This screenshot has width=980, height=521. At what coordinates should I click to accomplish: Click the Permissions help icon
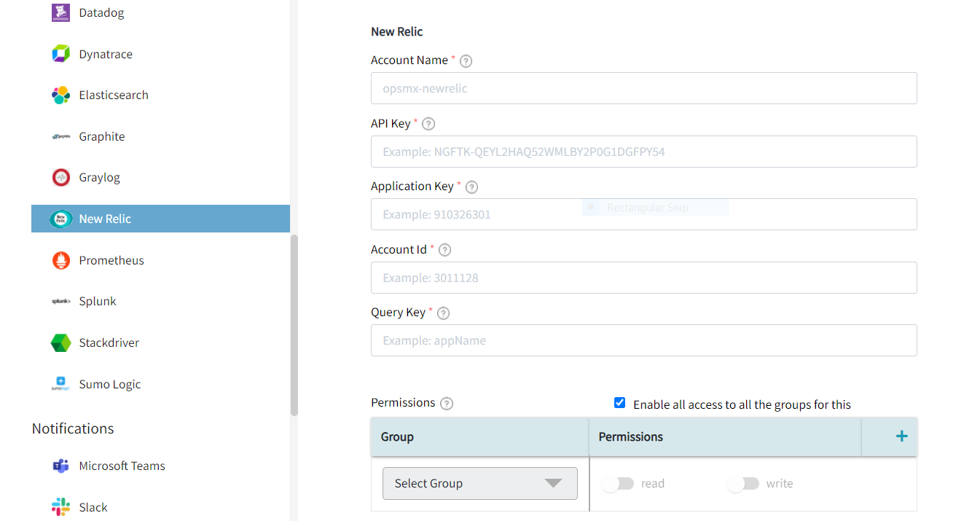447,403
